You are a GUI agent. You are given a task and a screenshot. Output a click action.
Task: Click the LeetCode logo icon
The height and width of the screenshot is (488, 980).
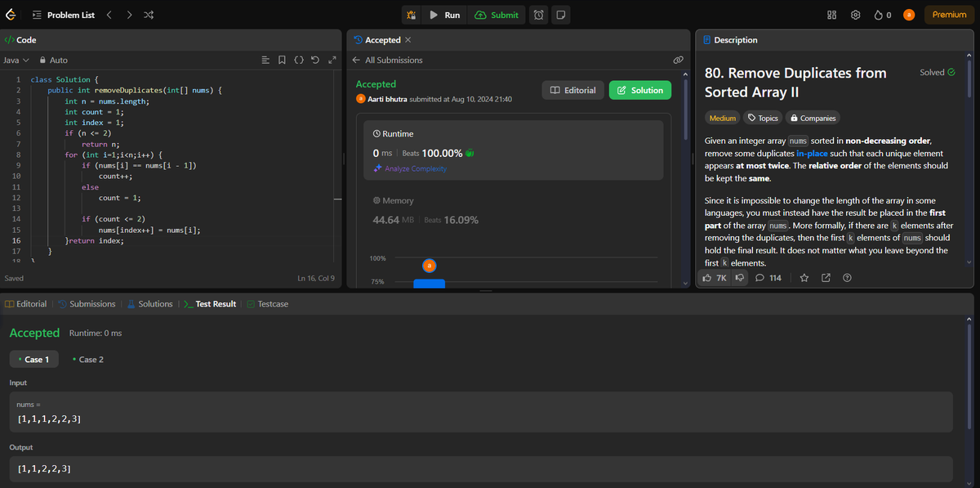pyautogui.click(x=12, y=15)
